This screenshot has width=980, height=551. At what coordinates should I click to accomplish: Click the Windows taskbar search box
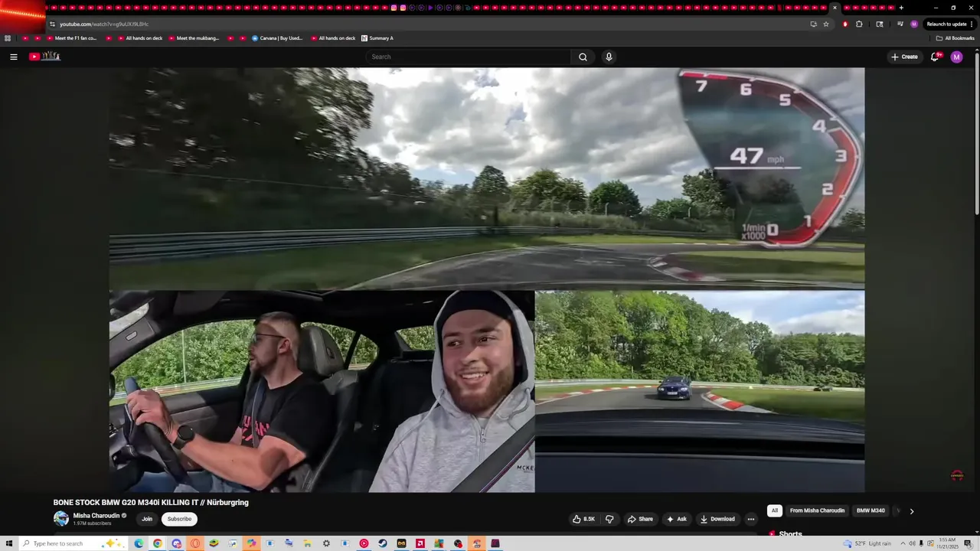coord(73,543)
